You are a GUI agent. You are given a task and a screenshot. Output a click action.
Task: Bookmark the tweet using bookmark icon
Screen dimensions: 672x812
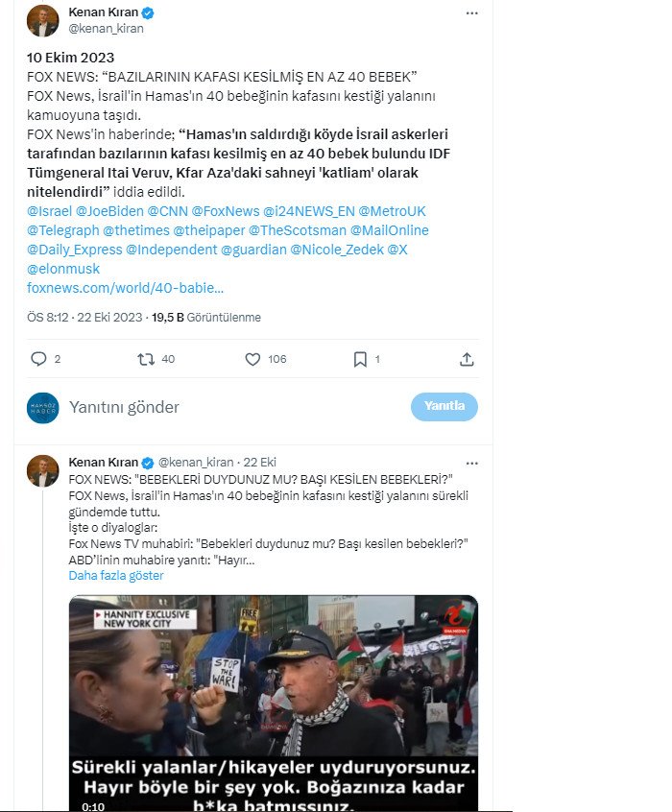(360, 359)
